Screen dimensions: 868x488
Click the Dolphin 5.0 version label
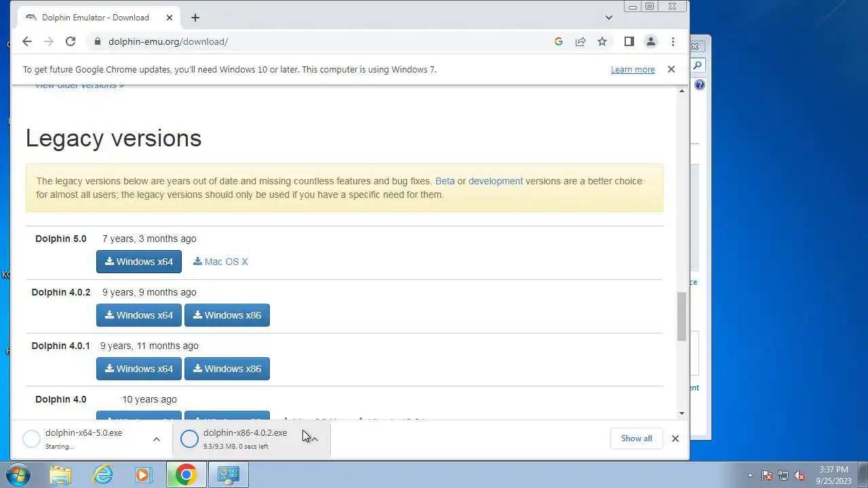tap(61, 239)
